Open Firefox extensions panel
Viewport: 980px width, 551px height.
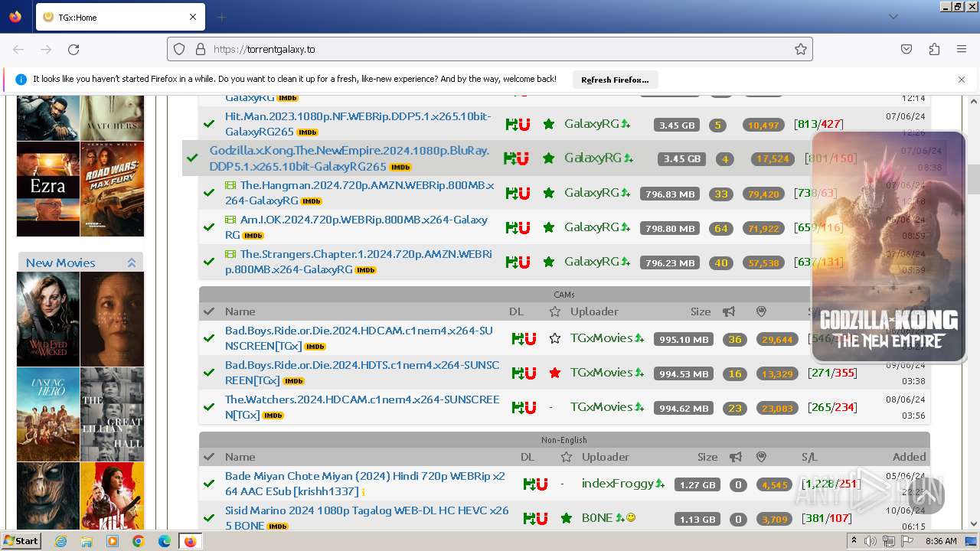coord(934,49)
